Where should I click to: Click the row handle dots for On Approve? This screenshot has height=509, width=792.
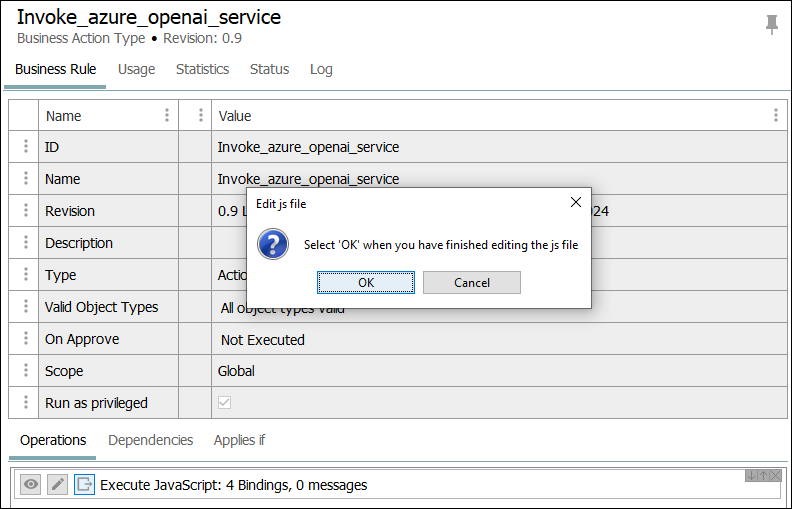[25, 339]
